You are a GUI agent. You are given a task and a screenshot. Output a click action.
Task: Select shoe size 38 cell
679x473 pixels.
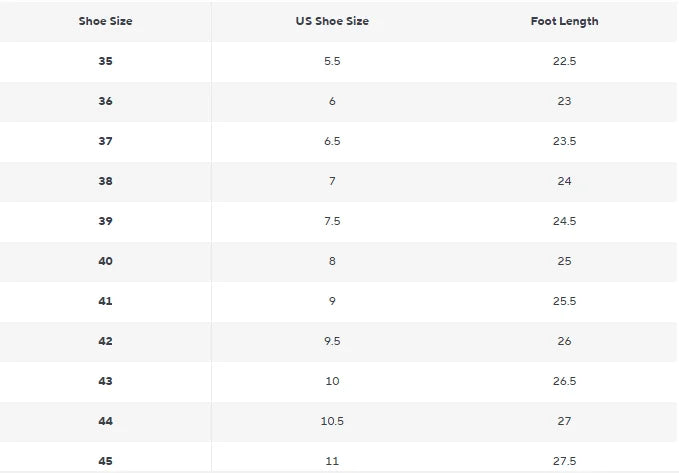pyautogui.click(x=105, y=181)
